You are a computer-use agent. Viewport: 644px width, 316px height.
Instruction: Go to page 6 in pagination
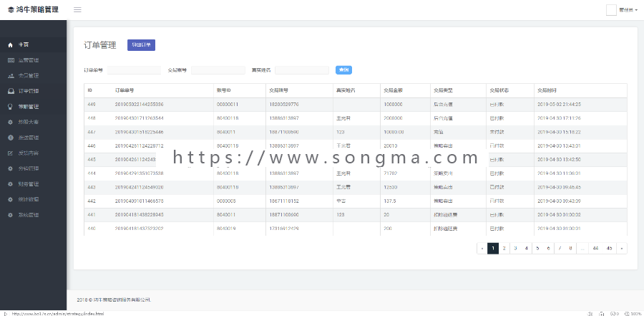click(548, 248)
